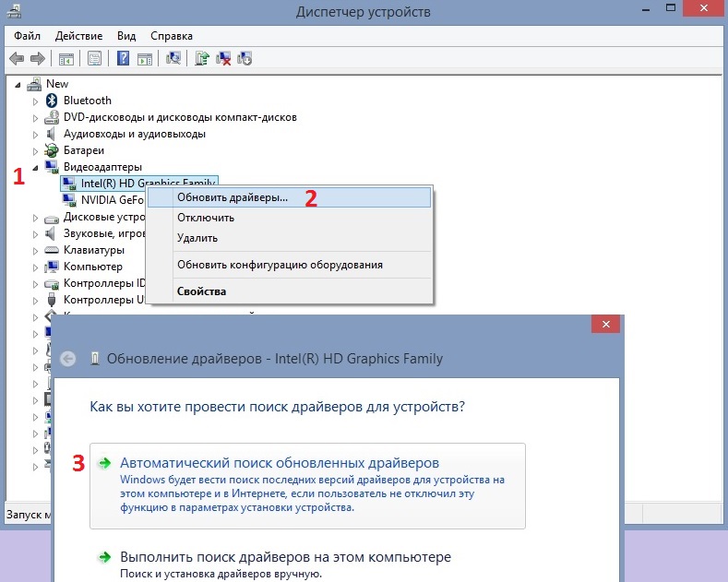This screenshot has width=728, height=582.
Task: Click the Disable device icon with down arrow
Action: click(x=245, y=58)
